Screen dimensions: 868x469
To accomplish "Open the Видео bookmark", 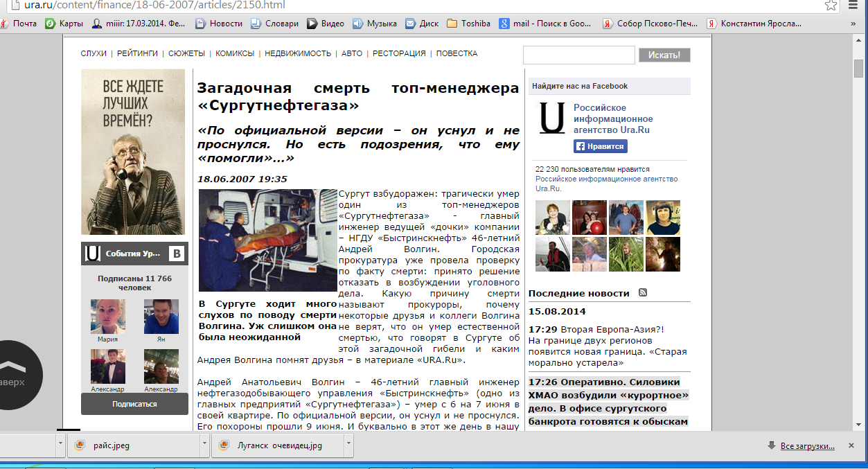I will (326, 23).
